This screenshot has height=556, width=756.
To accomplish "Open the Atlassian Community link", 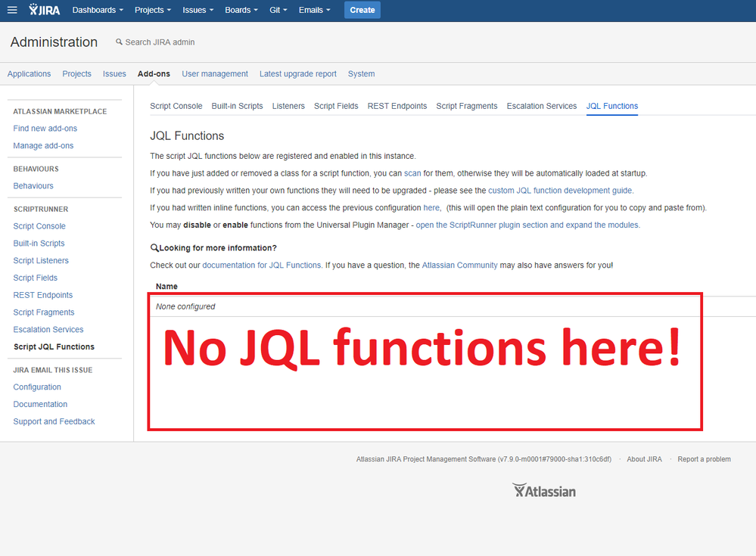I will 459,266.
